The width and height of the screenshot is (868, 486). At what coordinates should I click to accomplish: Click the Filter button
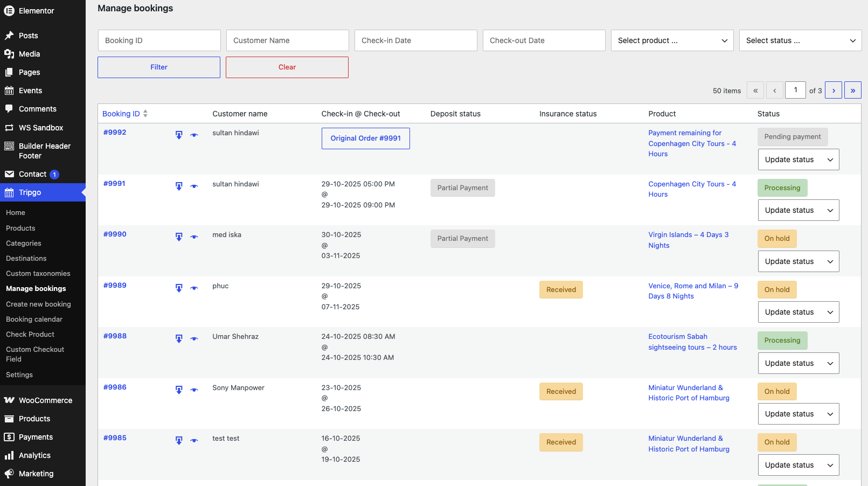[159, 67]
